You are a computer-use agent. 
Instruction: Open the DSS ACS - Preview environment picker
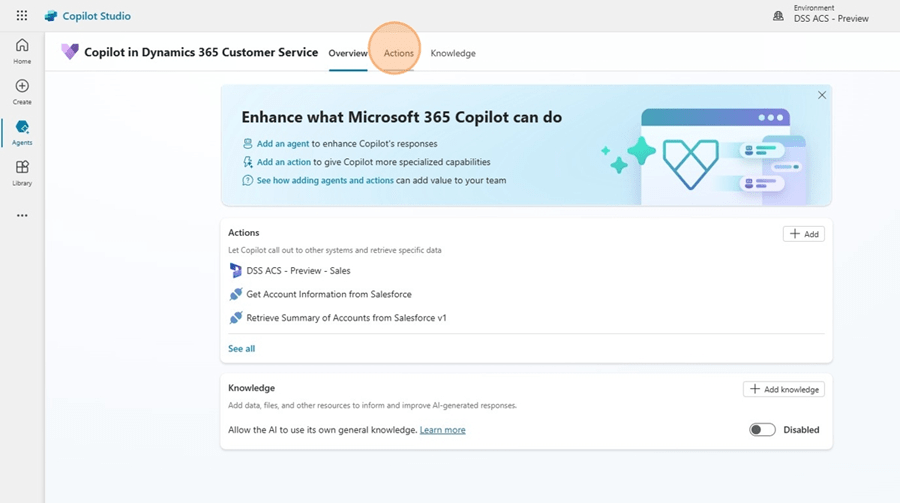click(x=830, y=18)
